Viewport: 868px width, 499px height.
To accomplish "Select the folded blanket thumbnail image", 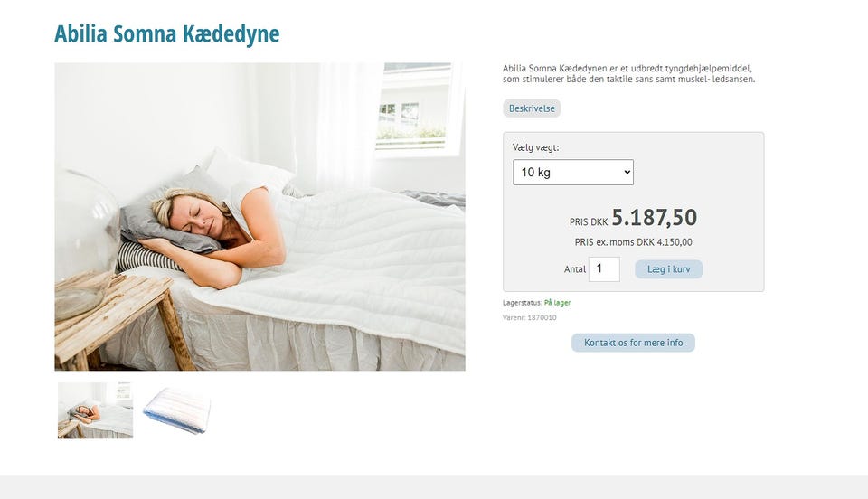I will (177, 410).
